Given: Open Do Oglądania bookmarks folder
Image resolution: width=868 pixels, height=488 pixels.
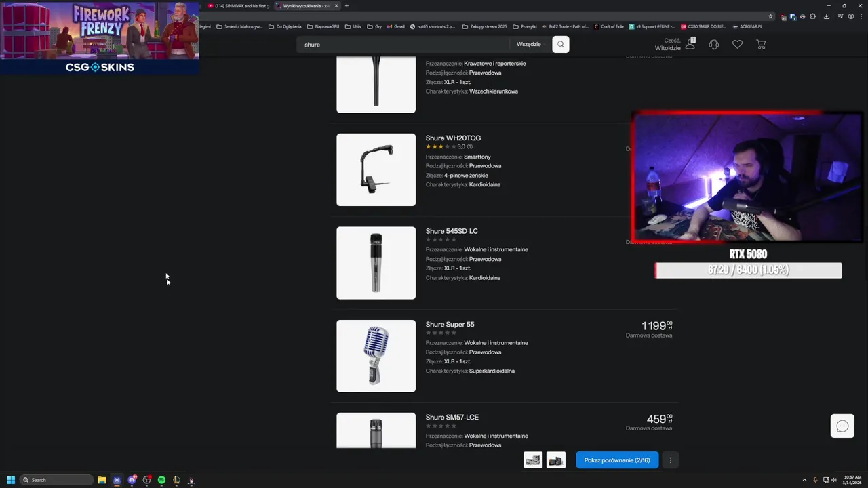Looking at the screenshot, I should (285, 26).
